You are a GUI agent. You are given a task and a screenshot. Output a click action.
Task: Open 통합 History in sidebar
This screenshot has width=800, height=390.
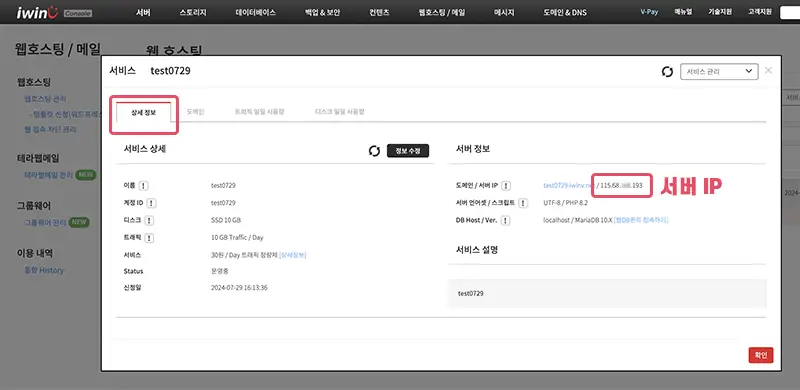coord(44,271)
